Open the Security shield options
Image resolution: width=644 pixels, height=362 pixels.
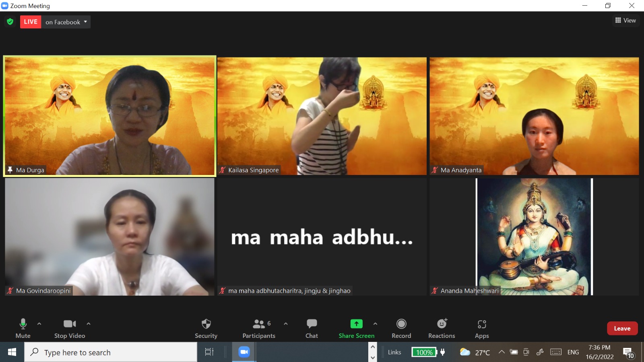tap(206, 328)
